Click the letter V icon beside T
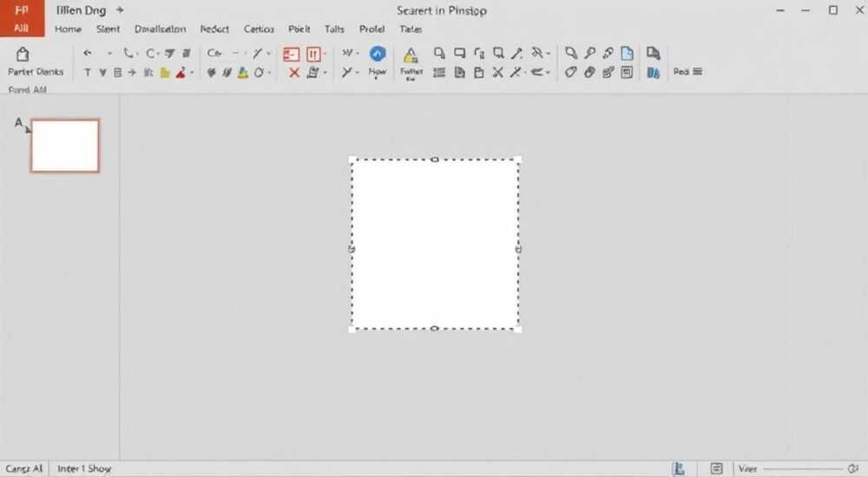The height and width of the screenshot is (477, 868). 103,73
